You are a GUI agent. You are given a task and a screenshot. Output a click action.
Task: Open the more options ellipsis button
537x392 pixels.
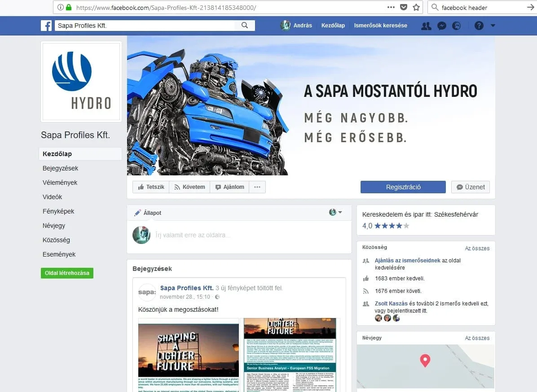[257, 187]
